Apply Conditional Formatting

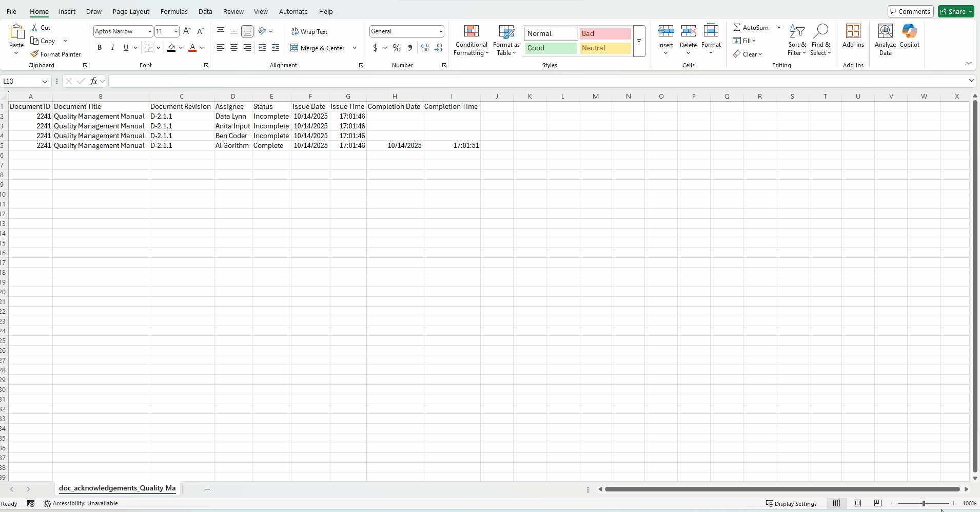pyautogui.click(x=471, y=41)
